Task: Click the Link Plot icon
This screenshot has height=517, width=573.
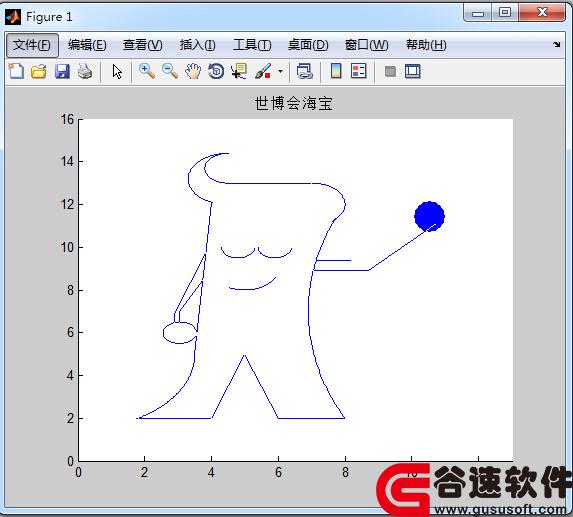Action: tap(304, 71)
